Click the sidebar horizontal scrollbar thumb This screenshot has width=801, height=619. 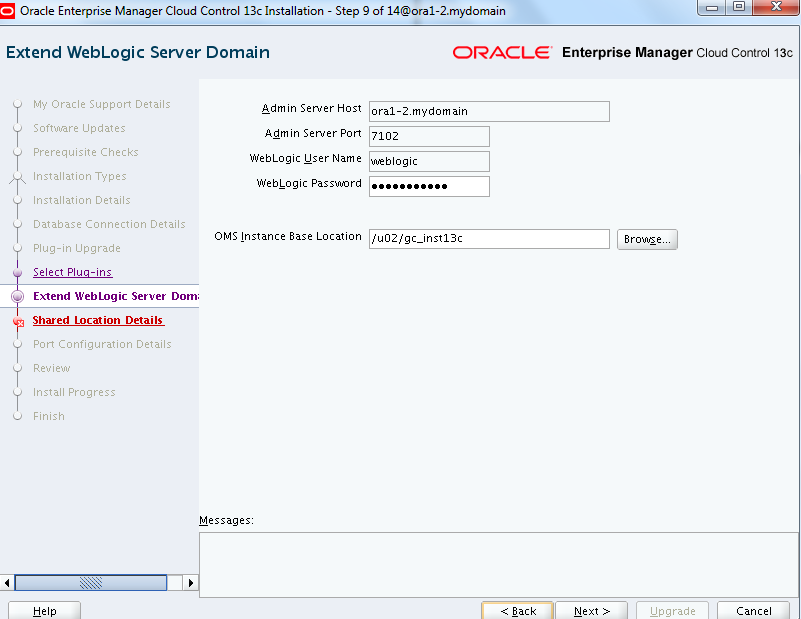[x=90, y=582]
